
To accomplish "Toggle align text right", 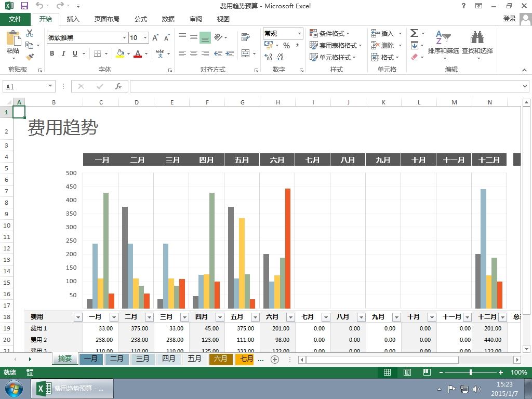I will coord(205,54).
